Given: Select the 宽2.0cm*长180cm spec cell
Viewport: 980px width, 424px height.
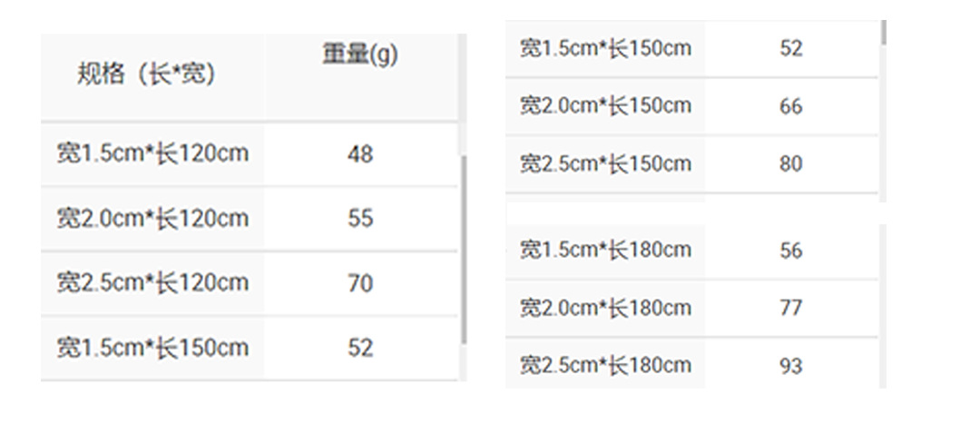Looking at the screenshot, I should point(605,308).
